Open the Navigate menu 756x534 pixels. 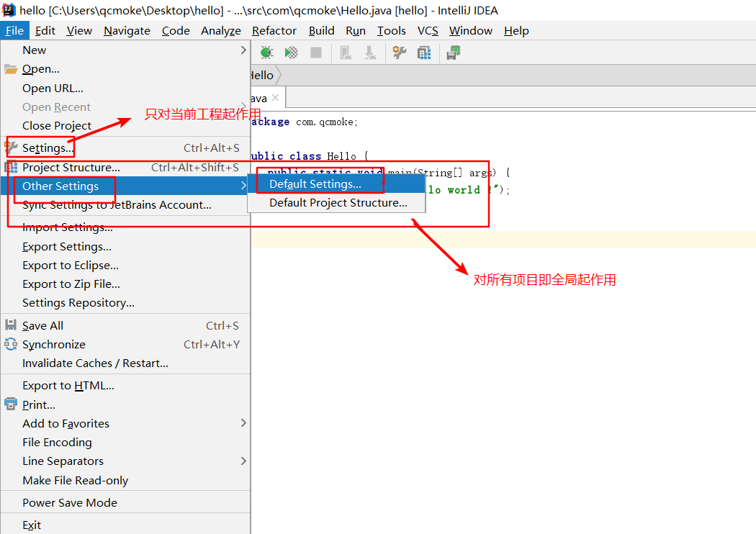tap(127, 31)
